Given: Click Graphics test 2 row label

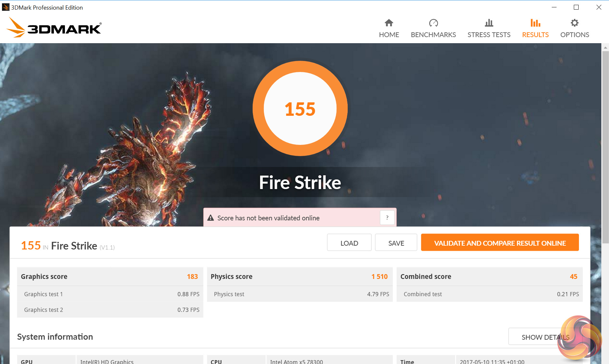Looking at the screenshot, I should click(43, 310).
